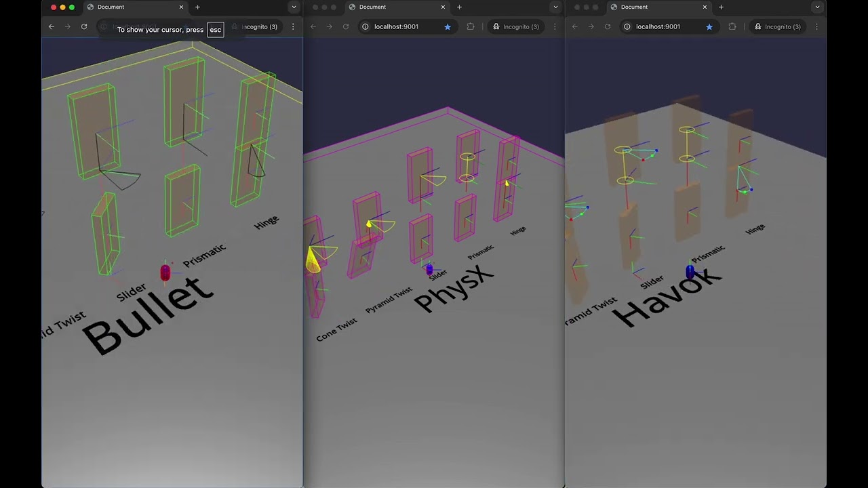
Task: Click the back arrow in the Bullet window
Action: [52, 26]
